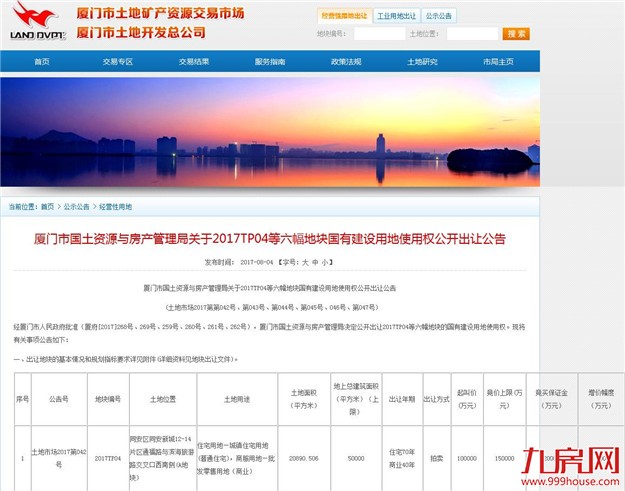This screenshot has height=491, width=625.
Task: Open the 服务指南 menu item
Action: 270,62
